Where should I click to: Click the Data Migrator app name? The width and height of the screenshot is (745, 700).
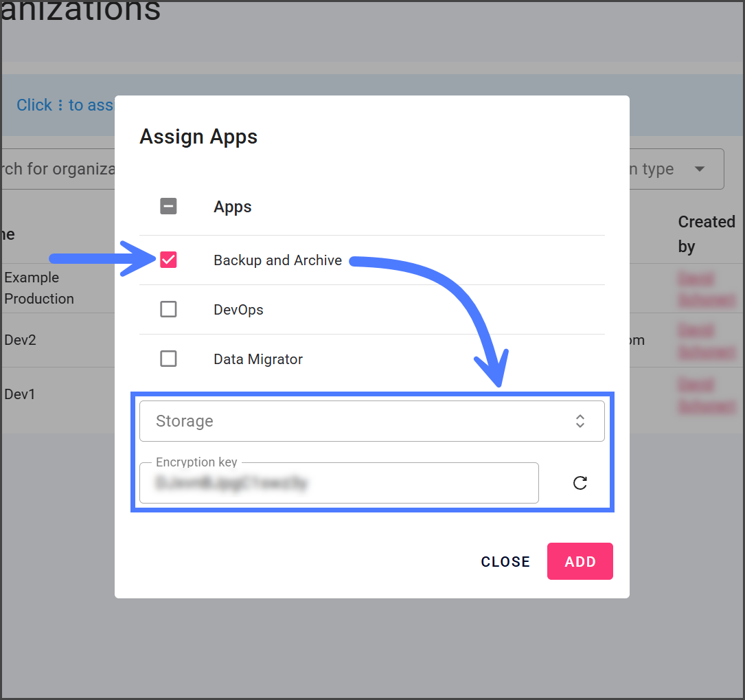tap(258, 359)
